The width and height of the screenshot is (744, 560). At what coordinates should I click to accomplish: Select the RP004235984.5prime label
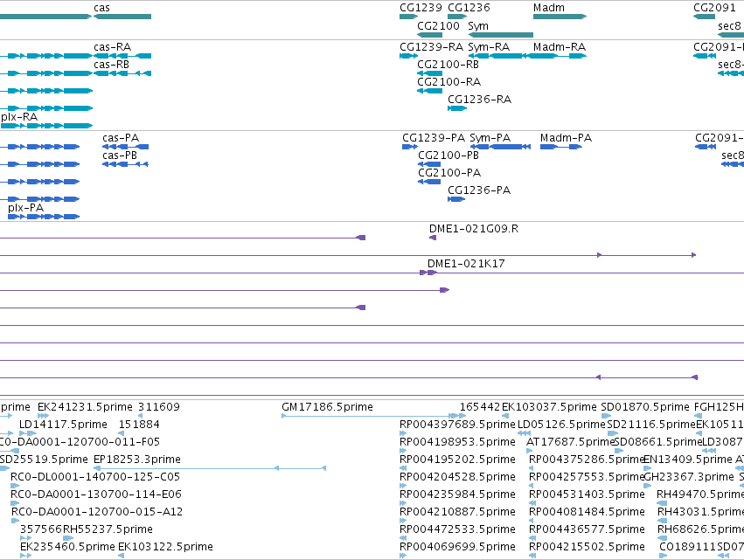[457, 494]
